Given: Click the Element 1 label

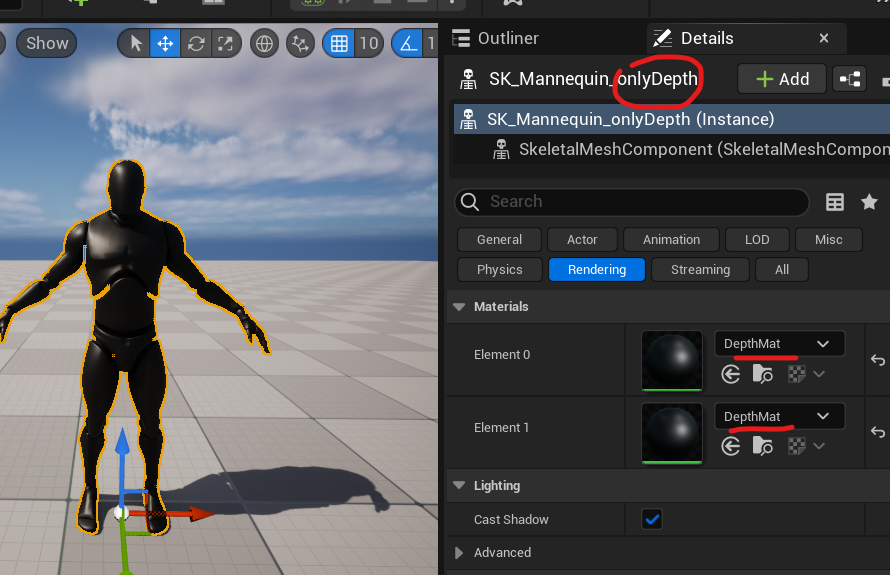Looking at the screenshot, I should coord(502,427).
